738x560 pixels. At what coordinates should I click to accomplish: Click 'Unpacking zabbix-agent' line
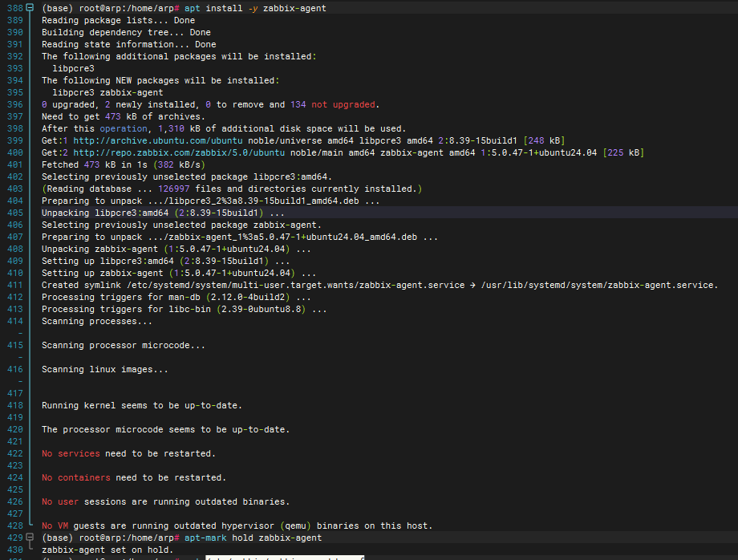point(176,249)
